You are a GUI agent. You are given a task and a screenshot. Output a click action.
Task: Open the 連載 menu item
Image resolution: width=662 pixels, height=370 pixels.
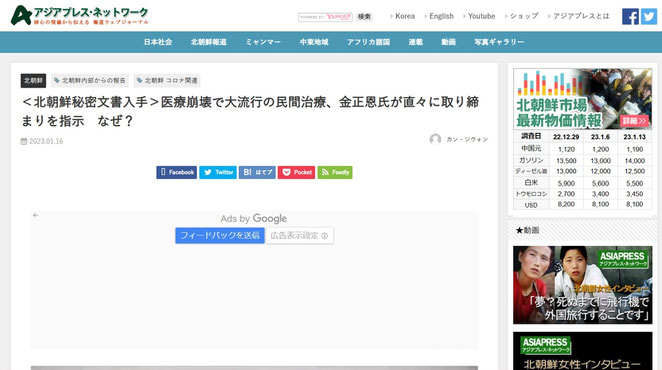(x=415, y=42)
